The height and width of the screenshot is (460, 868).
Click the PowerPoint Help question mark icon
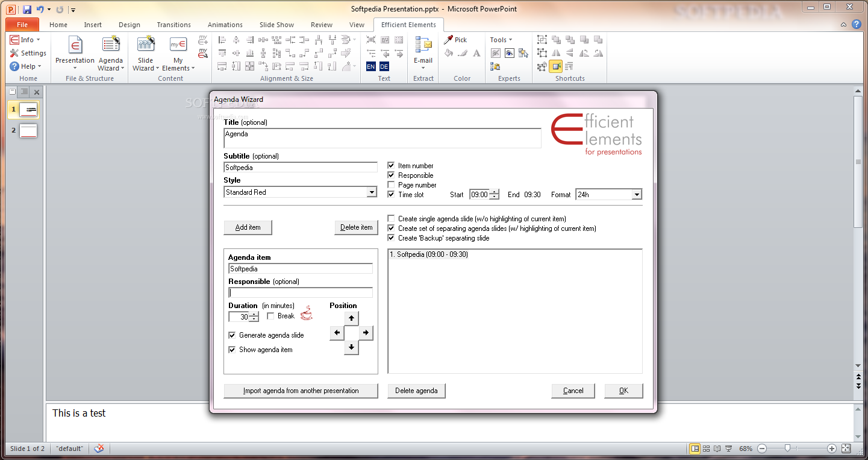[857, 25]
